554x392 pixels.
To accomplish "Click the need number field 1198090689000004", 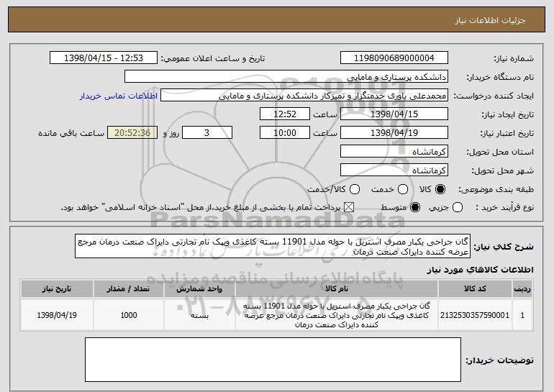I will point(394,58).
